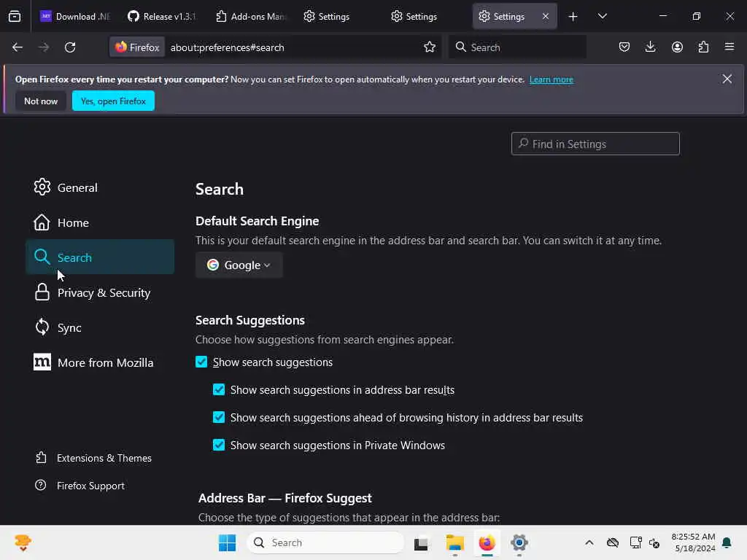This screenshot has height=560, width=747.
Task: Click the Firefox taskbar icon
Action: 487,542
